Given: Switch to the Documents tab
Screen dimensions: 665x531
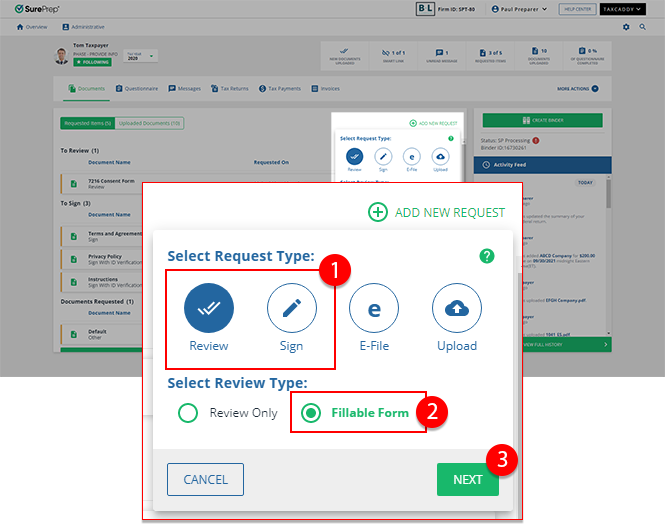Looking at the screenshot, I should coord(87,89).
